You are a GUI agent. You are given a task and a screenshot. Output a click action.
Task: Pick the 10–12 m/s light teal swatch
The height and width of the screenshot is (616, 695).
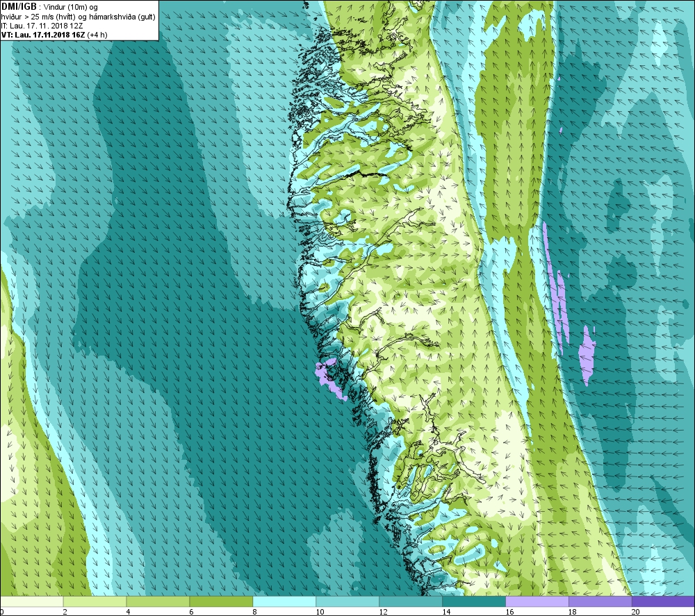(347, 601)
